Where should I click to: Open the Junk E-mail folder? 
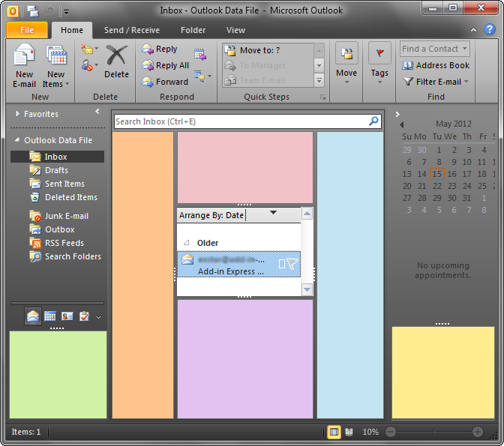click(x=58, y=216)
